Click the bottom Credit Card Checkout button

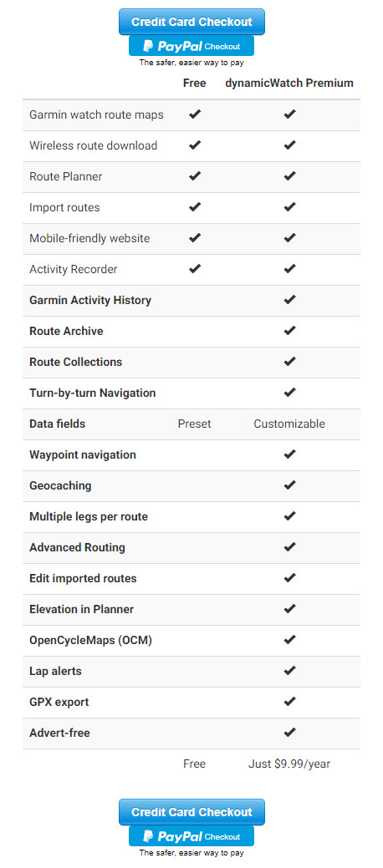click(x=191, y=812)
